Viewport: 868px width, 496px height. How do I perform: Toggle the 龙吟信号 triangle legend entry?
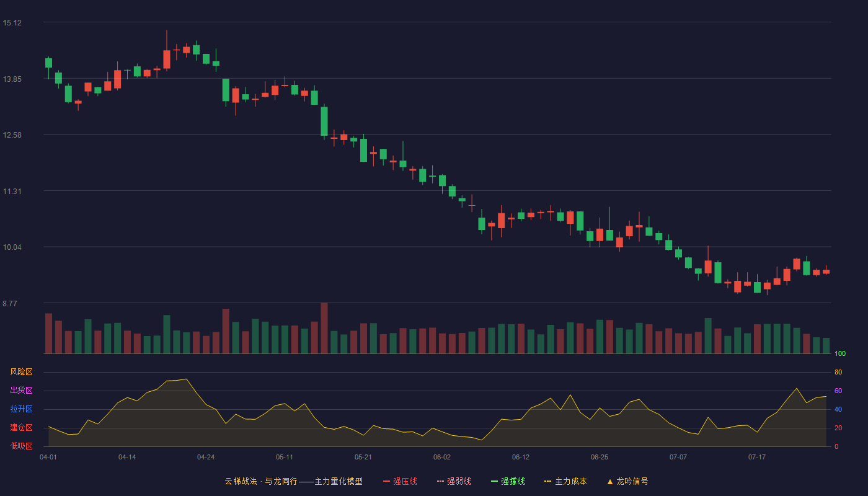point(627,481)
